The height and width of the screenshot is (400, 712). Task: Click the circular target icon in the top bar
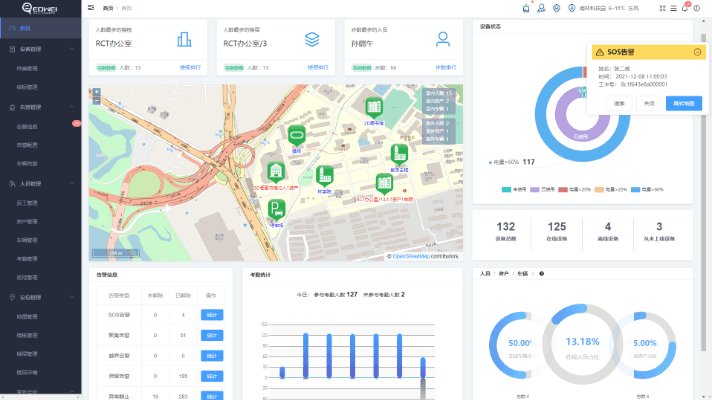[x=556, y=8]
